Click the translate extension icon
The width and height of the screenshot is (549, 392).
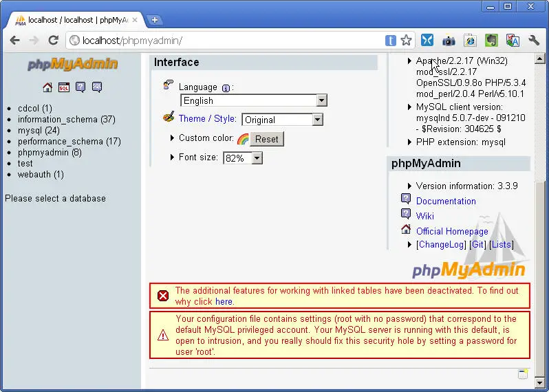click(x=513, y=41)
